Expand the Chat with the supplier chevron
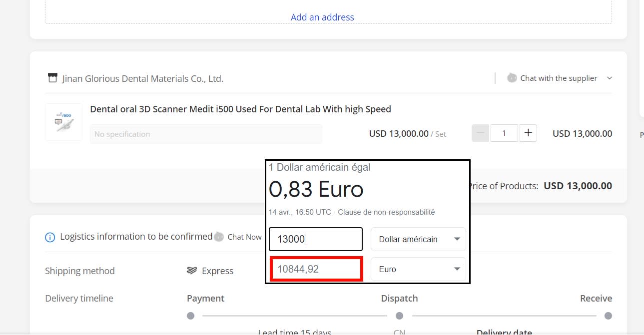 click(x=609, y=78)
